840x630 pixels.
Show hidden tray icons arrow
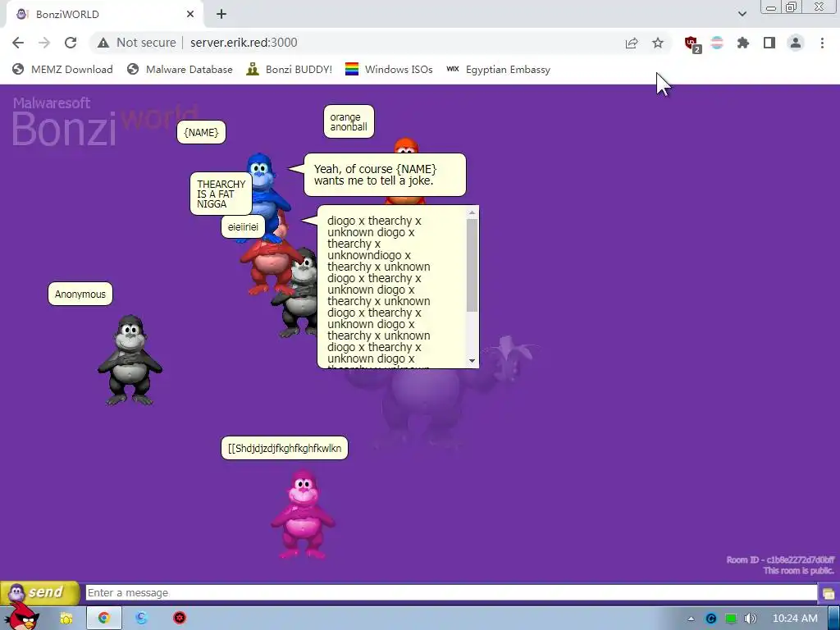coord(691,619)
